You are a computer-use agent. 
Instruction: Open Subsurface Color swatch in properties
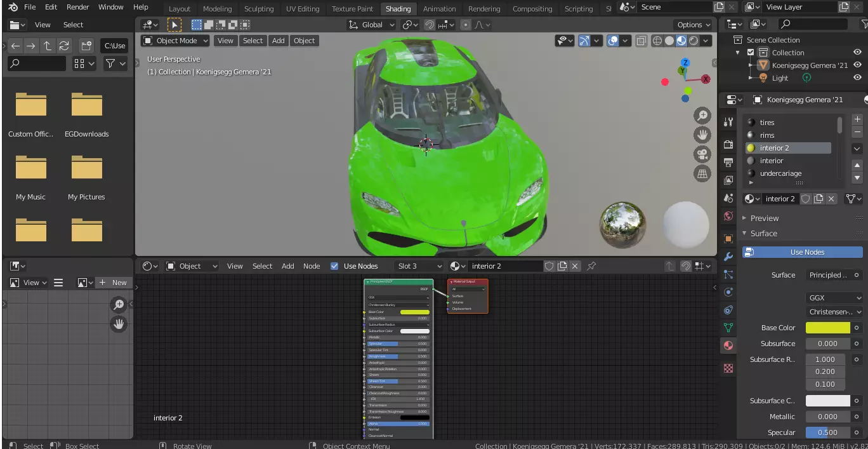[x=828, y=401]
